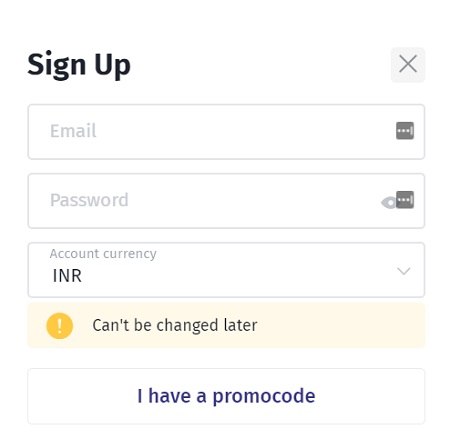Screen dimensions: 450x429
Task: Click the Password placeholder text
Action: pyautogui.click(x=89, y=200)
